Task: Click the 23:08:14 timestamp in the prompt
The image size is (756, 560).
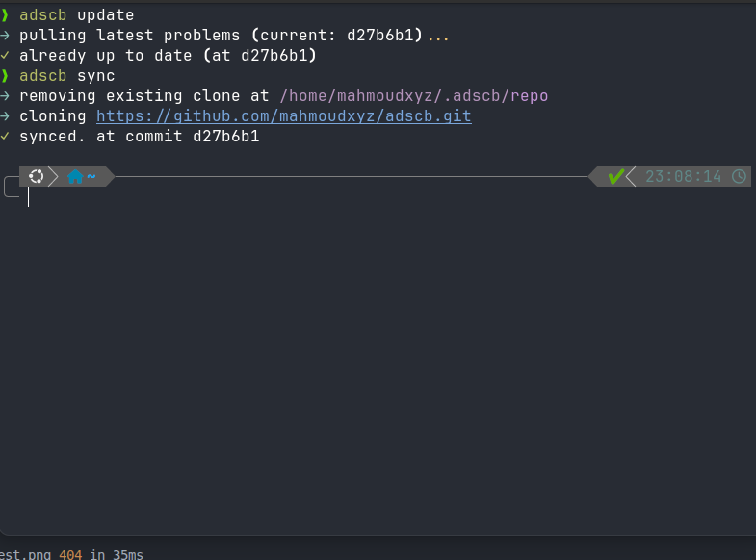Action: [x=683, y=177]
